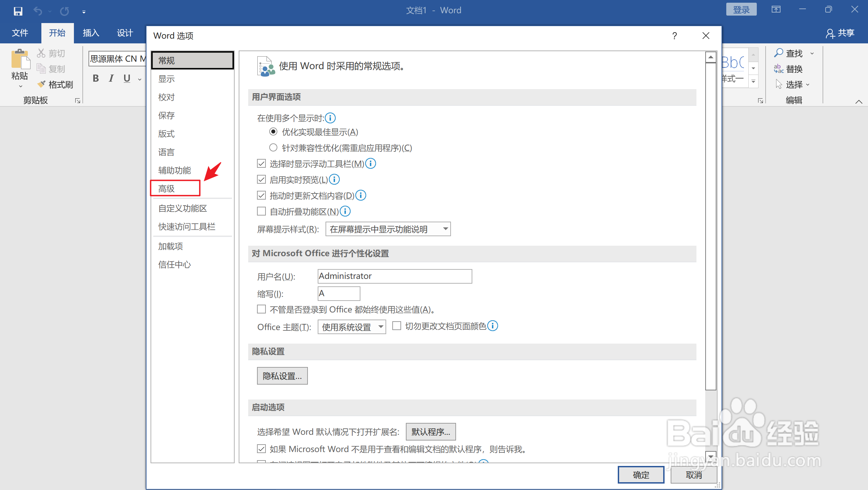
Task: Select the Format Painter brush icon
Action: pyautogui.click(x=41, y=84)
